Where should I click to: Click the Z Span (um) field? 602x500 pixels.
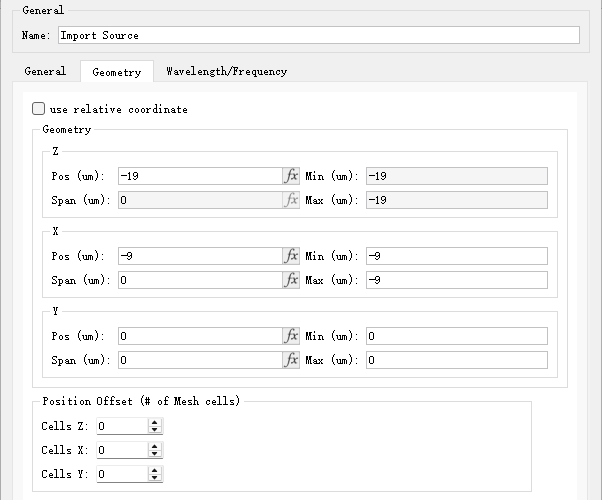point(200,200)
